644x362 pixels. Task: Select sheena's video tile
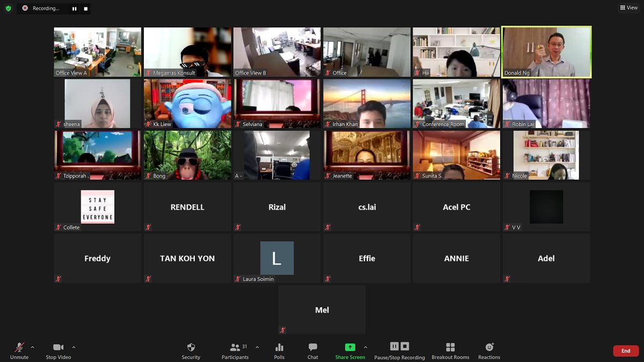(98, 104)
